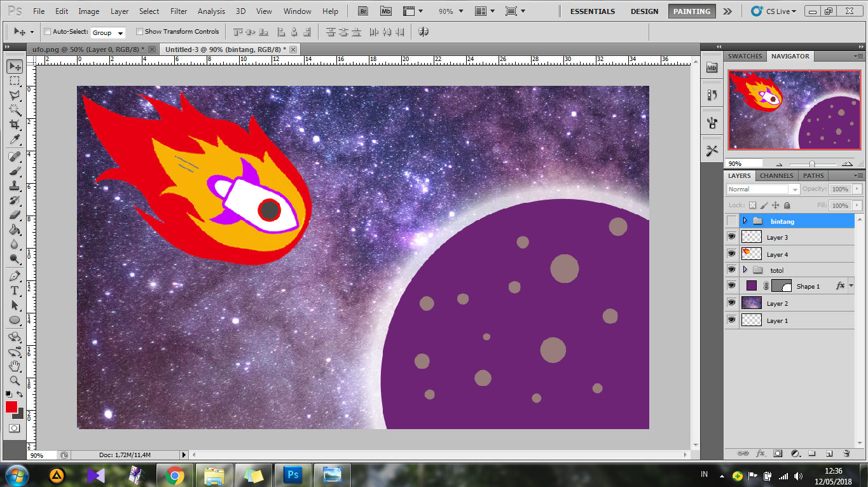Toggle Quick Mask mode
The width and height of the screenshot is (868, 487).
(x=14, y=429)
